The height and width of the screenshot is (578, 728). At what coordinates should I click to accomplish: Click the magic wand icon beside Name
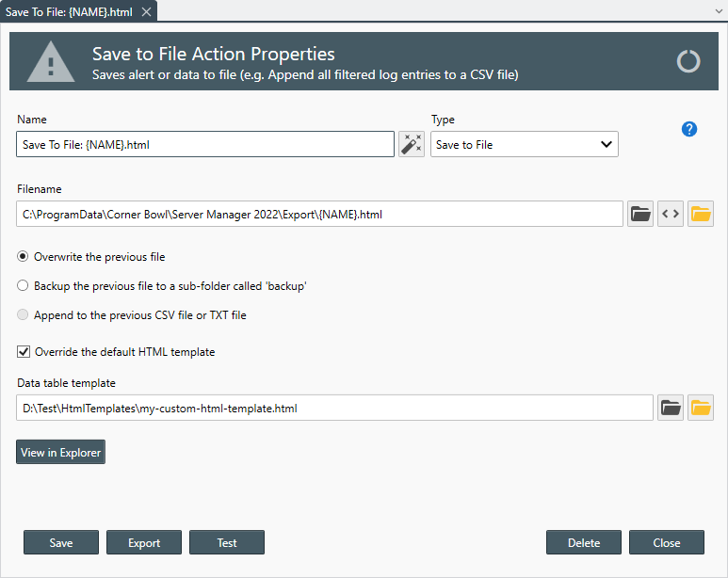click(x=412, y=144)
